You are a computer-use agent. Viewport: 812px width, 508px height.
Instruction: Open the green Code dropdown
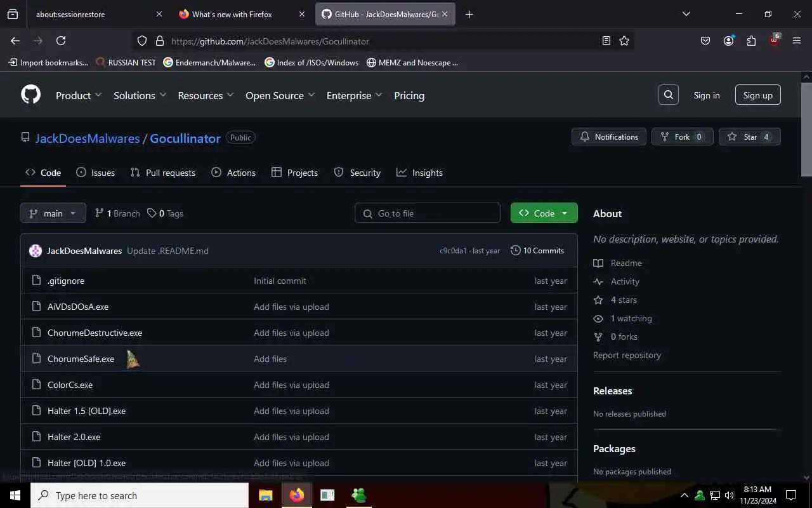pos(544,213)
